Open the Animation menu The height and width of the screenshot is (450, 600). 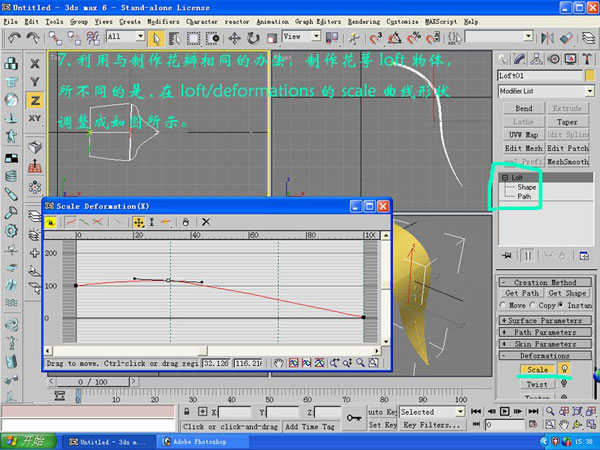pos(272,22)
